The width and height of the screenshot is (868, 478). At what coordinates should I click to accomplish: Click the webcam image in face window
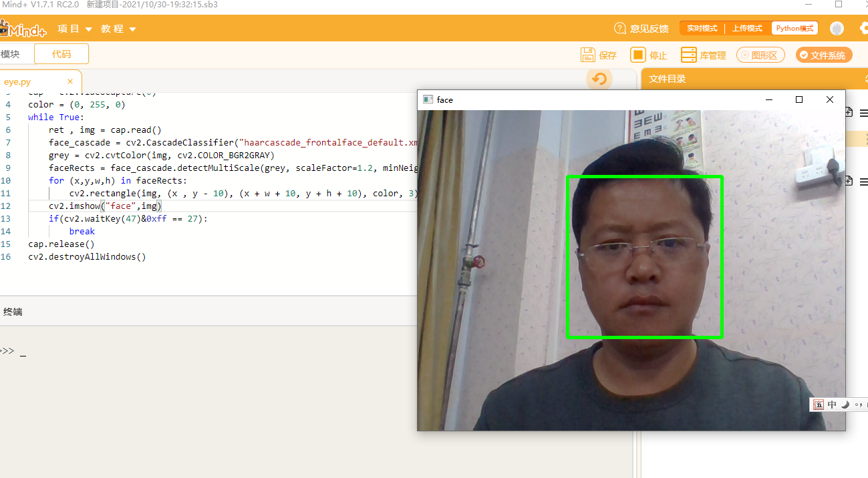point(631,270)
